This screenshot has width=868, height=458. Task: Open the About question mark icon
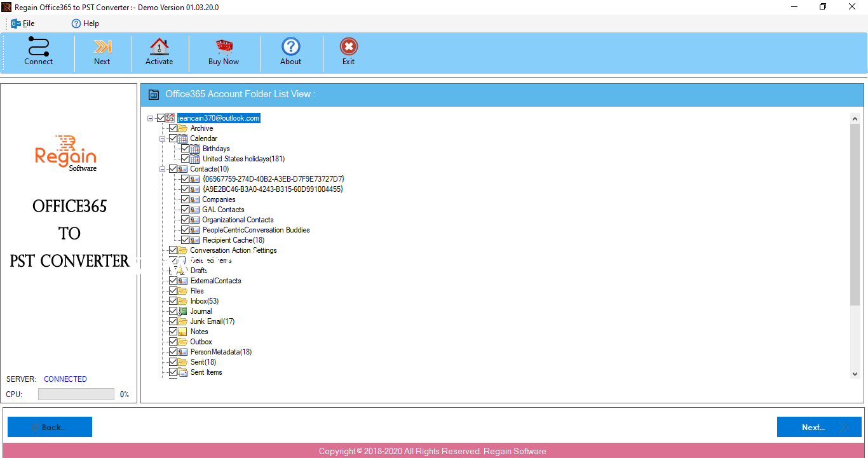tap(290, 46)
